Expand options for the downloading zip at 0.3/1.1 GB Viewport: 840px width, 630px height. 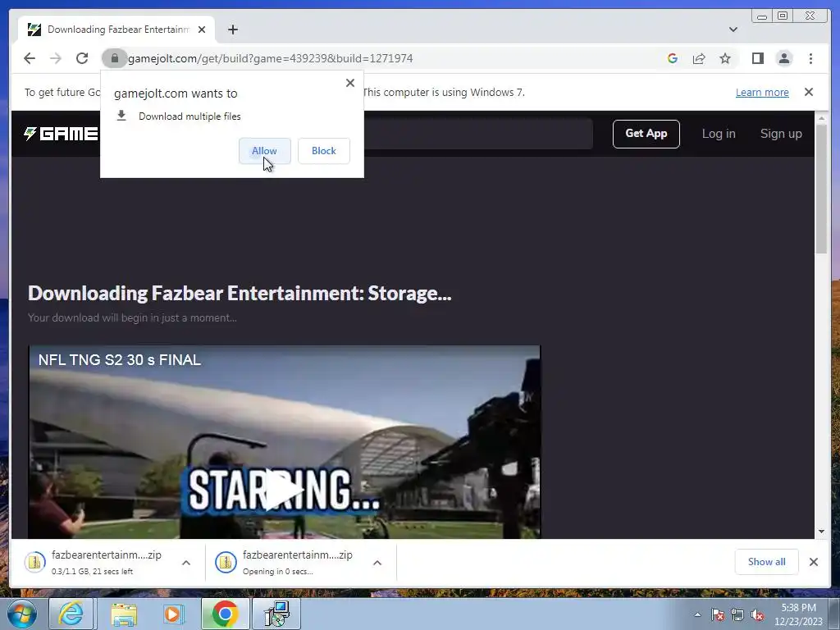click(x=186, y=563)
